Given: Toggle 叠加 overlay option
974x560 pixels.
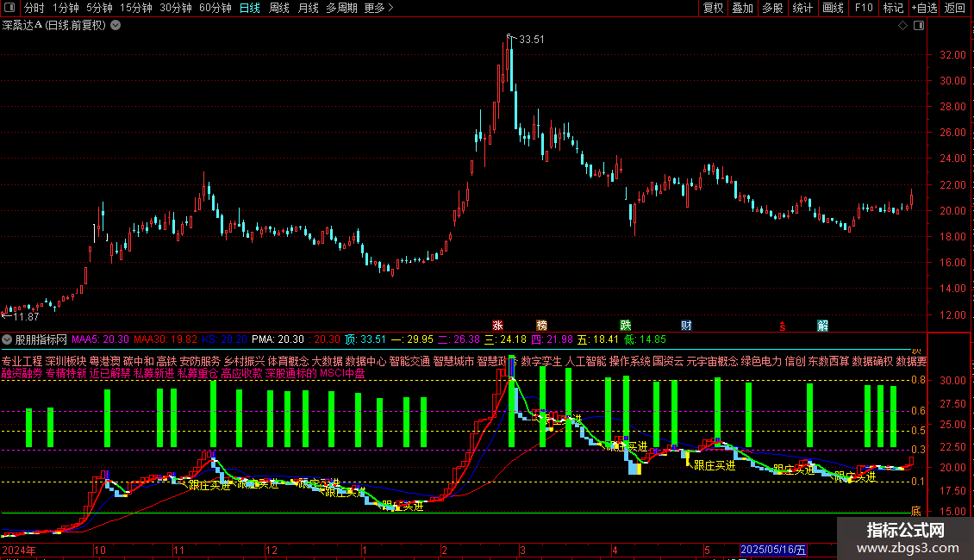Looking at the screenshot, I should tap(742, 8).
